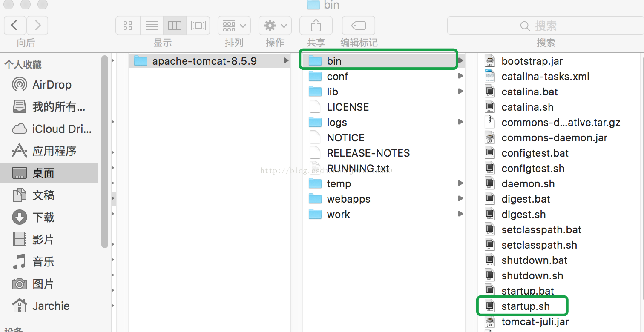Image resolution: width=644 pixels, height=332 pixels.
Task: Expand apache-tomcat-8.5.9 folder arrow
Action: coord(286,61)
